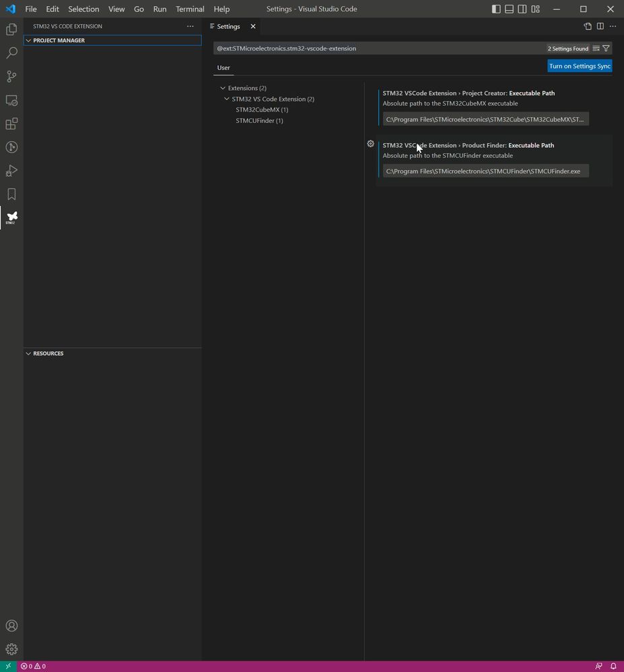
Task: Open the Explorer view in activity bar
Action: (11, 29)
